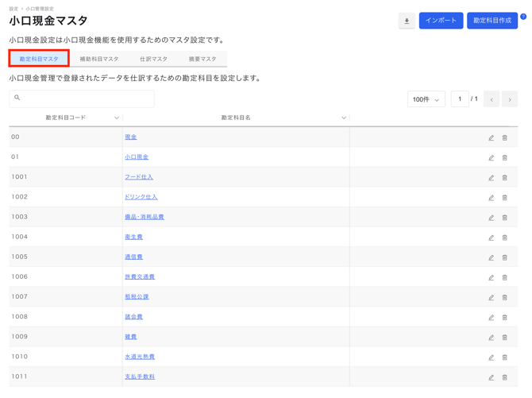Image resolution: width=532 pixels, height=398 pixels.
Task: Focus the account search input field
Action: coord(82,99)
